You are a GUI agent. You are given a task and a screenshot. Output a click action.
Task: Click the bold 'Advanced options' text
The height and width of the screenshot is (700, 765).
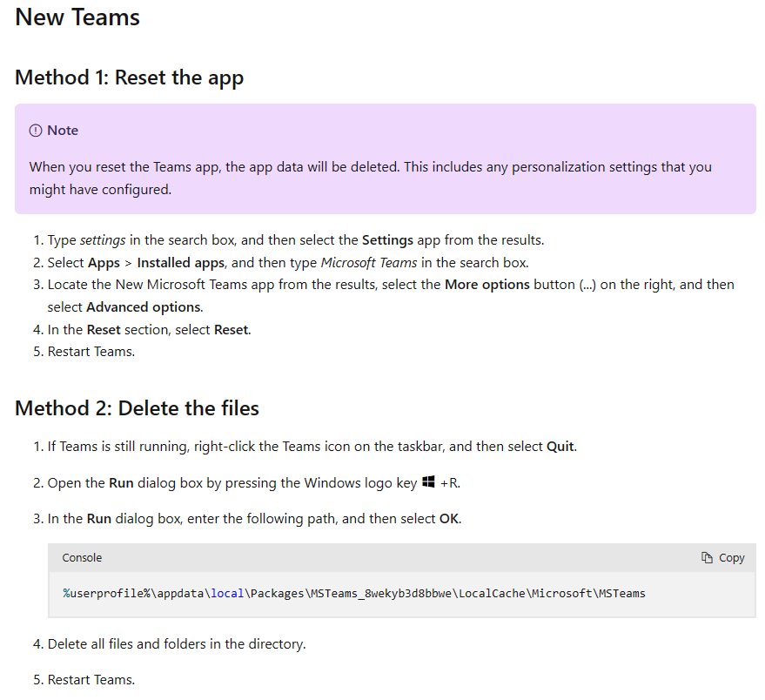click(x=144, y=307)
